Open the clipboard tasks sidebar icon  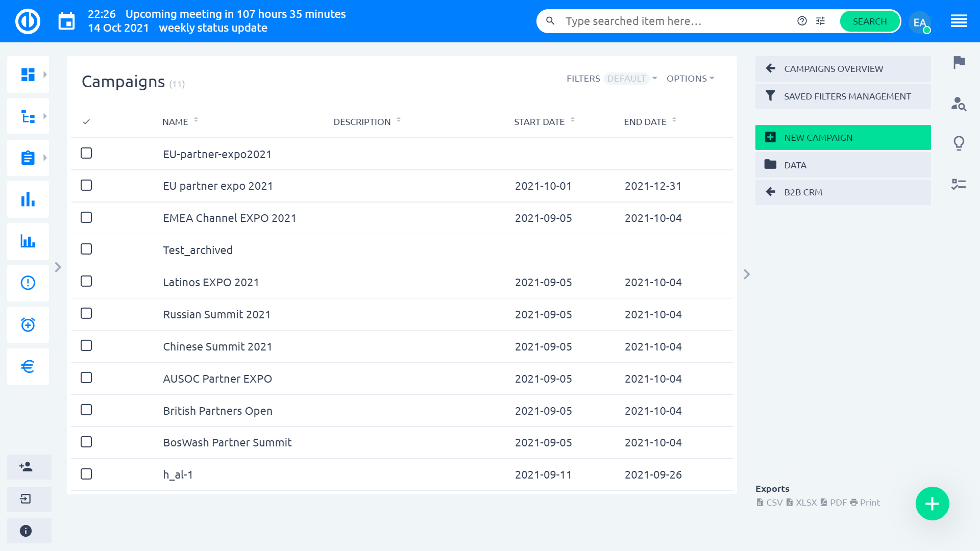[x=28, y=158]
